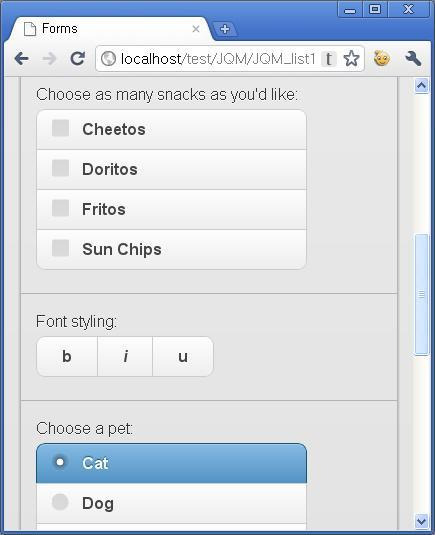Close the Forms tab
This screenshot has width=435, height=535.
coord(196,29)
